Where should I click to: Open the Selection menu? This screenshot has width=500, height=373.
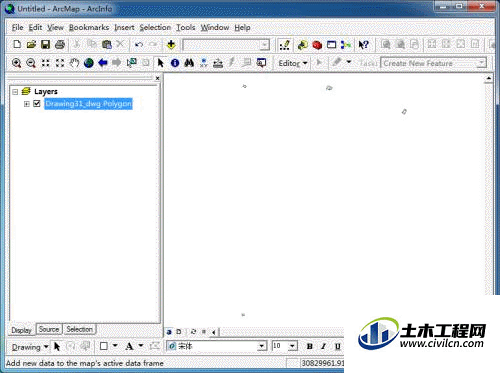point(155,28)
